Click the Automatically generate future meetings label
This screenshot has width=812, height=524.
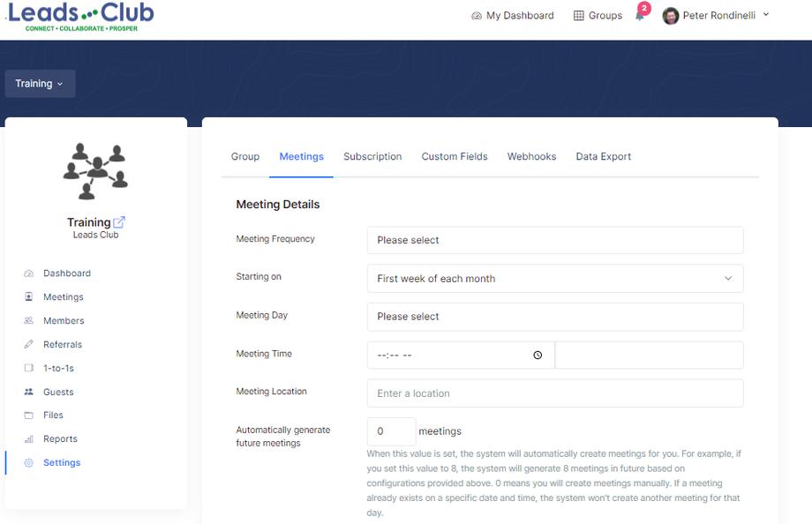pyautogui.click(x=283, y=437)
